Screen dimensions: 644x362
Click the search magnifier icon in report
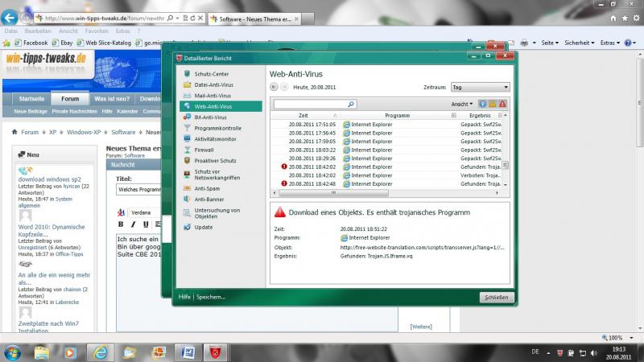click(x=351, y=104)
